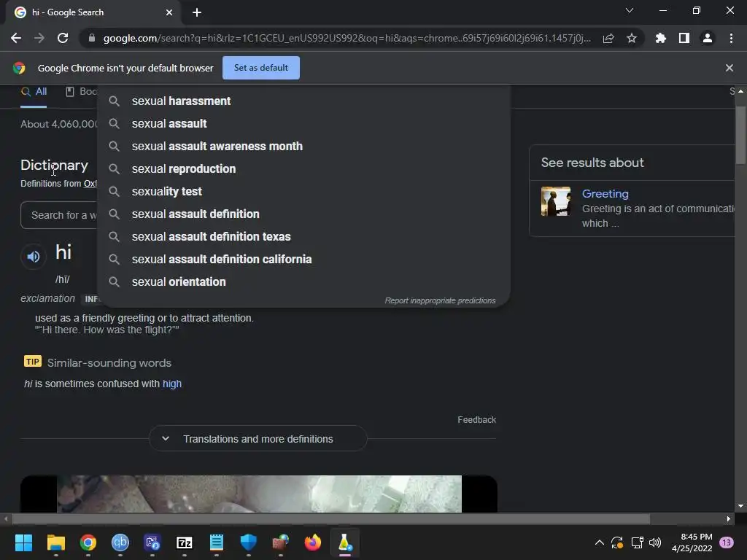Click the vertical page scrollbar

tap(740, 135)
